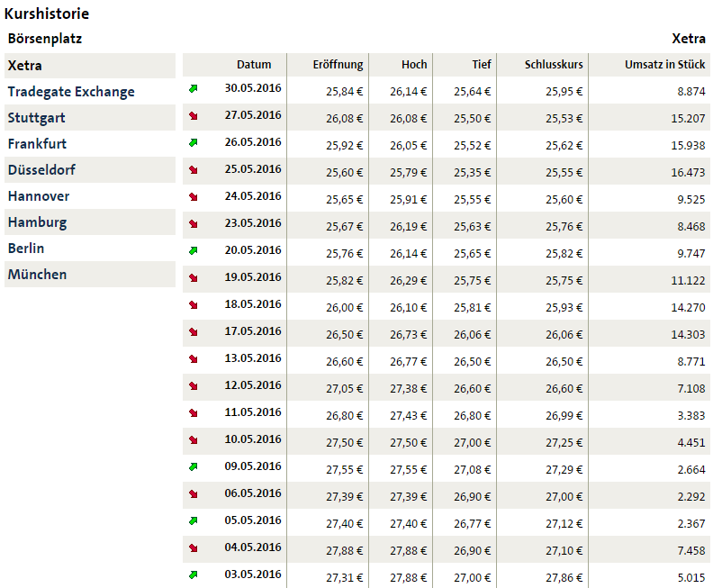Screen dimensions: 713x588
Task: Click the red down arrow beside 23.05.2016
Action: point(193,224)
